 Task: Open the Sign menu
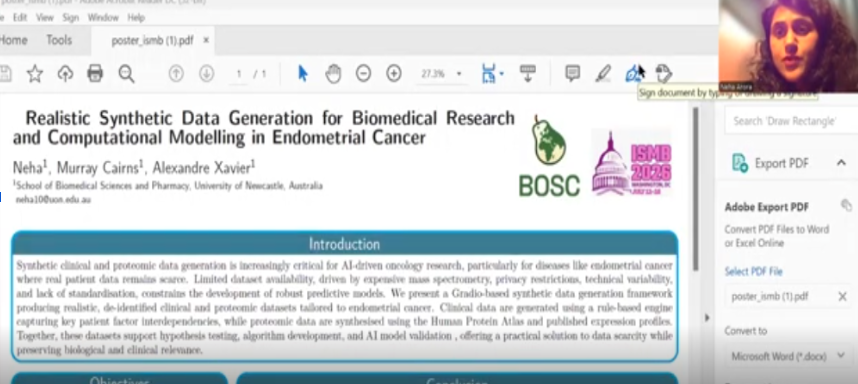[71, 18]
